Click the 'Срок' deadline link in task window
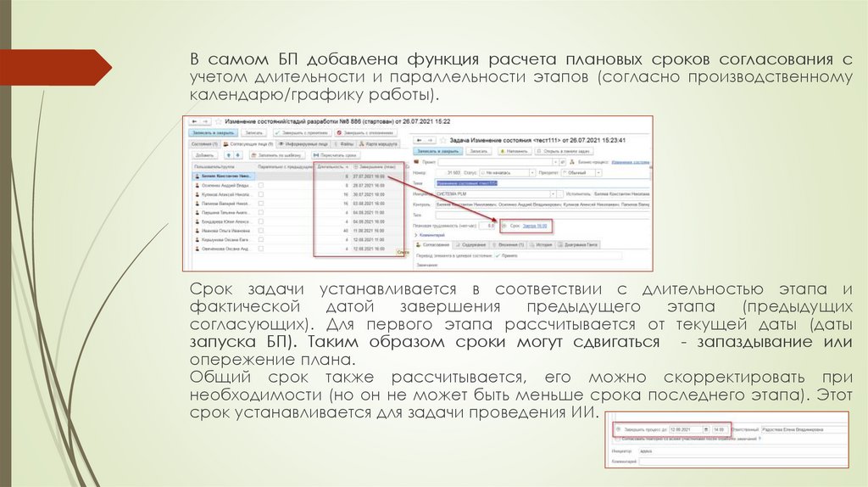868x487 pixels. coord(535,226)
